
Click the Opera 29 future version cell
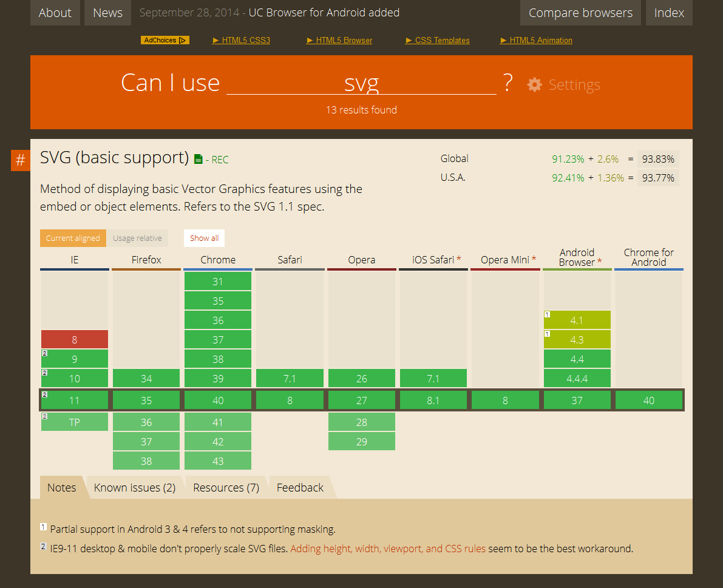pyautogui.click(x=362, y=442)
